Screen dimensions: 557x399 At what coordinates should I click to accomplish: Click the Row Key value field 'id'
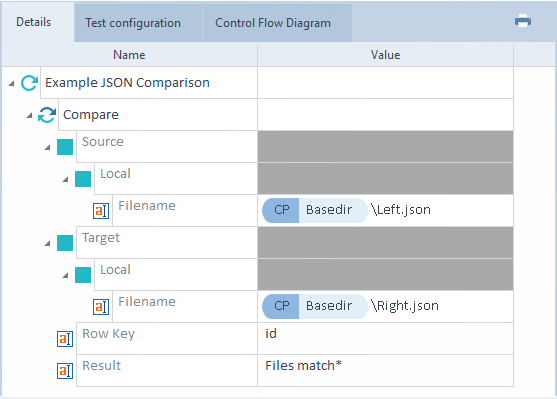click(385, 338)
